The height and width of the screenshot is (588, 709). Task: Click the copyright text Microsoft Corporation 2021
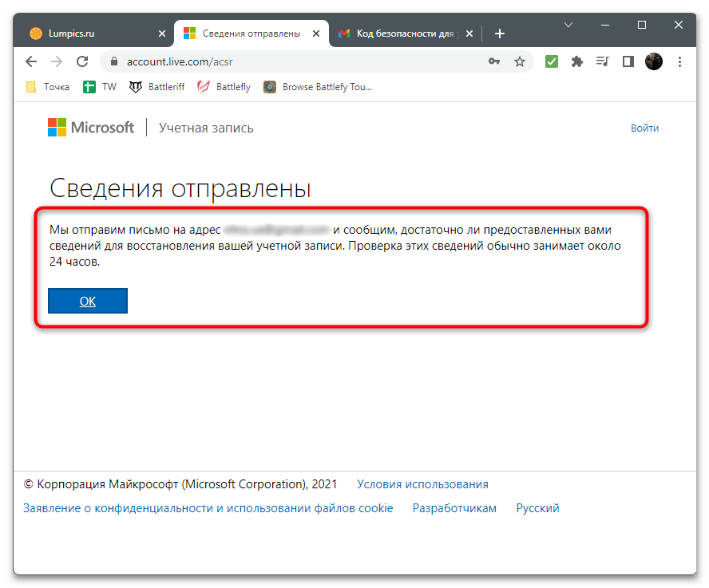pyautogui.click(x=180, y=484)
